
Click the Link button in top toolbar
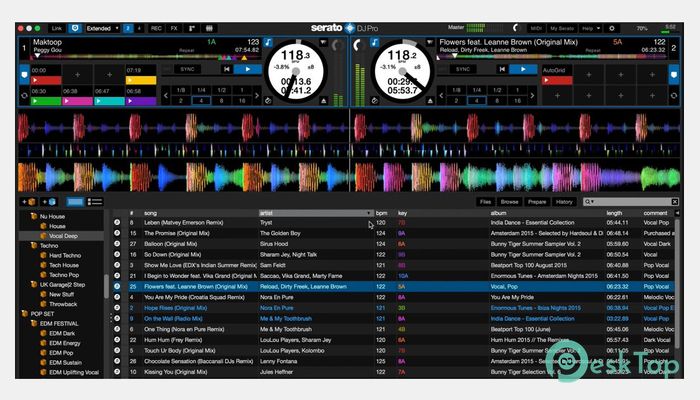pyautogui.click(x=57, y=28)
